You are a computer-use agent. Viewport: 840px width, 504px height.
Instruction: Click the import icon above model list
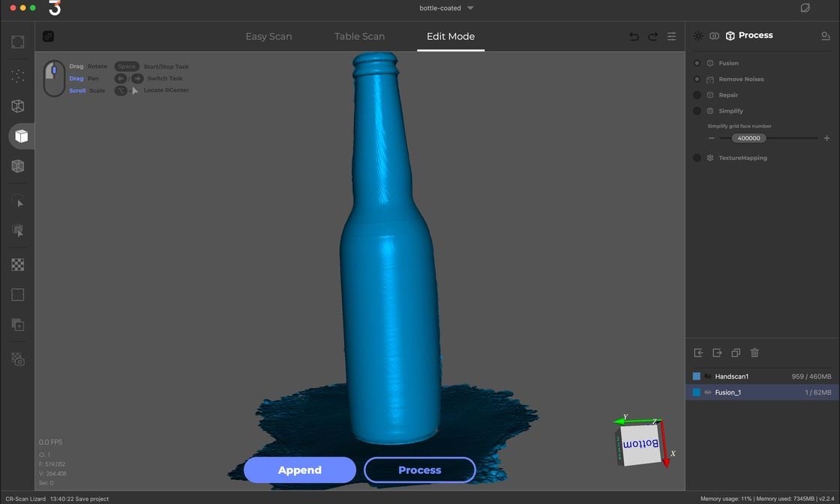click(698, 352)
